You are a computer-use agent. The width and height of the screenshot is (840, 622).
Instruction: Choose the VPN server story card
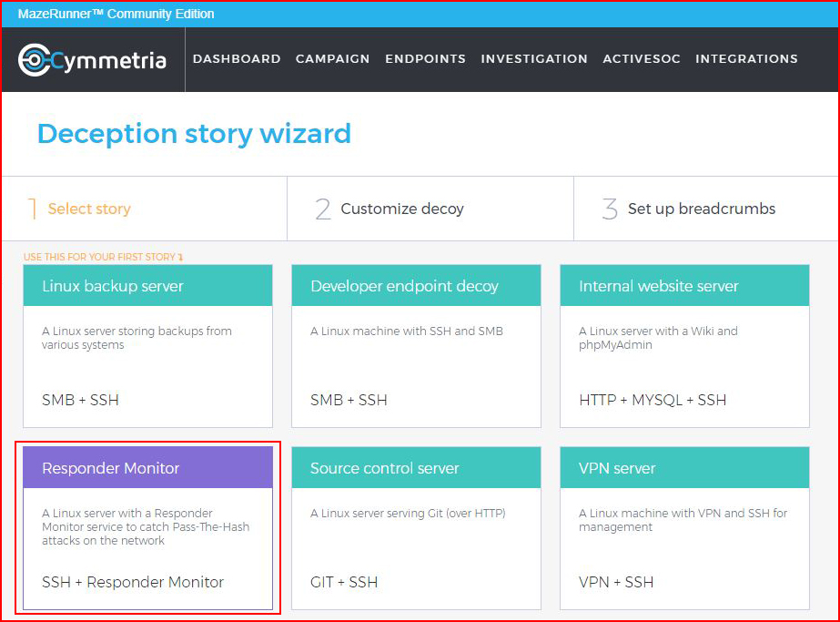[x=684, y=528]
